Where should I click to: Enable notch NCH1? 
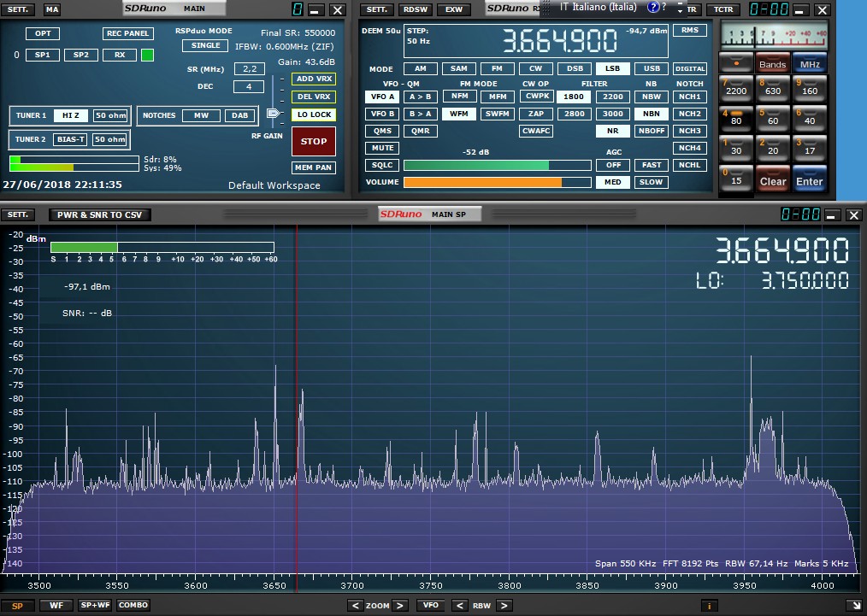tap(689, 97)
